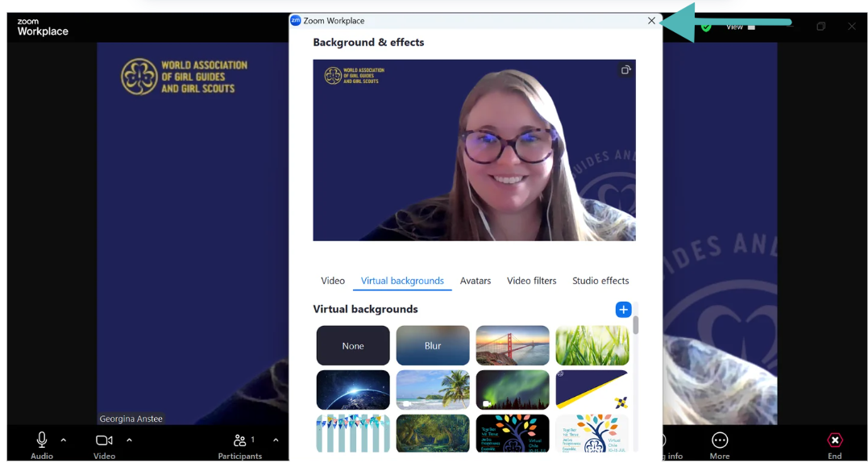This screenshot has width=868, height=463.
Task: Choose the black colorful tree background
Action: (513, 434)
